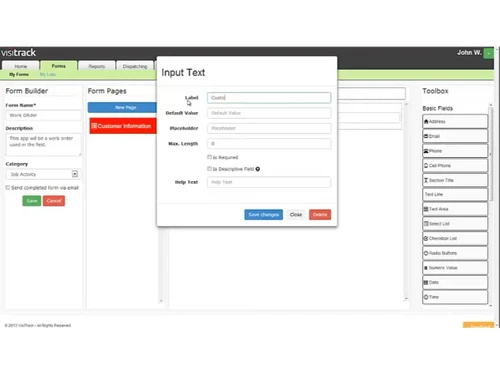Image resolution: width=500 pixels, height=375 pixels.
Task: Add a Text Line field from Toolbox
Action: tap(455, 194)
